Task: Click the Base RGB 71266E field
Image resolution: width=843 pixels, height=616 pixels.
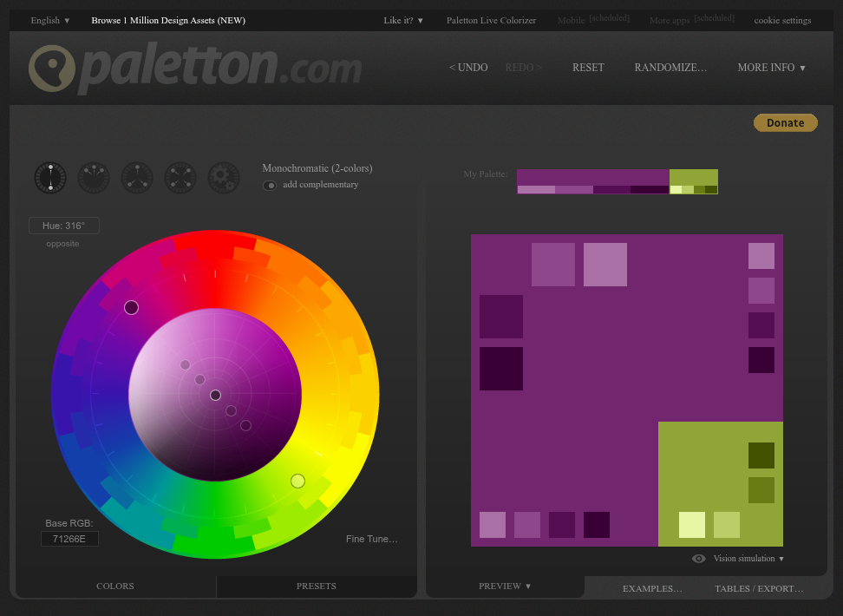Action: pos(69,539)
